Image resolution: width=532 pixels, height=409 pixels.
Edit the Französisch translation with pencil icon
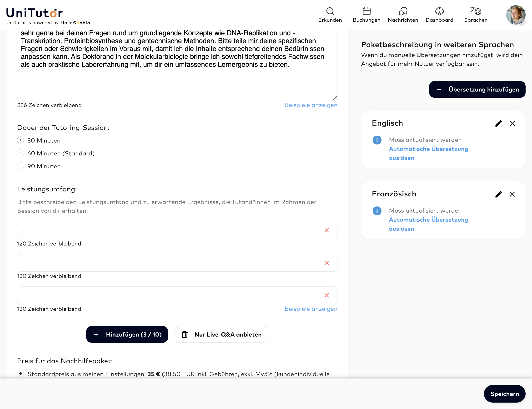click(x=498, y=194)
